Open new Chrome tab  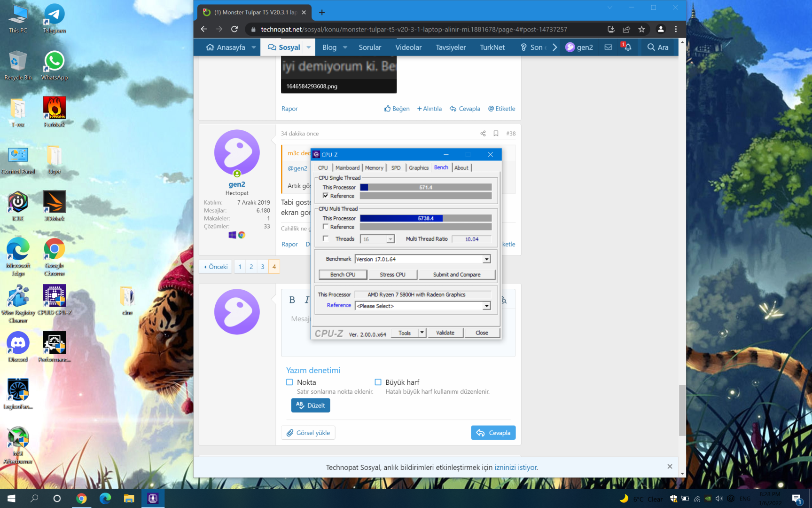pos(322,12)
